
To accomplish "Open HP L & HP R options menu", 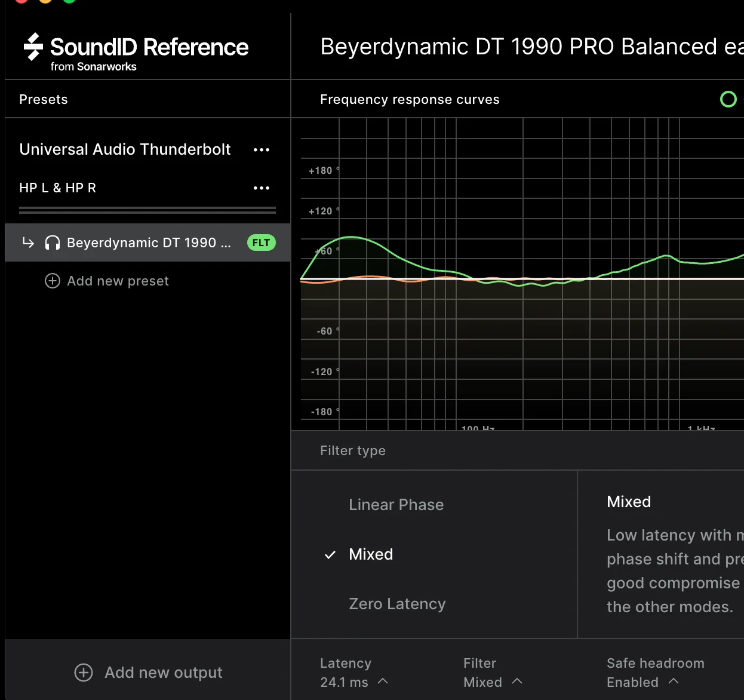I will 262,188.
